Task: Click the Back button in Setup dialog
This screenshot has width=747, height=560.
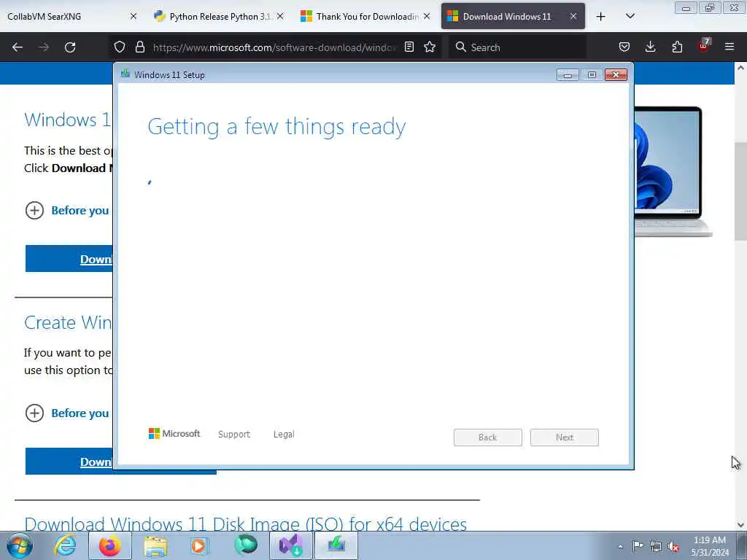Action: [488, 437]
